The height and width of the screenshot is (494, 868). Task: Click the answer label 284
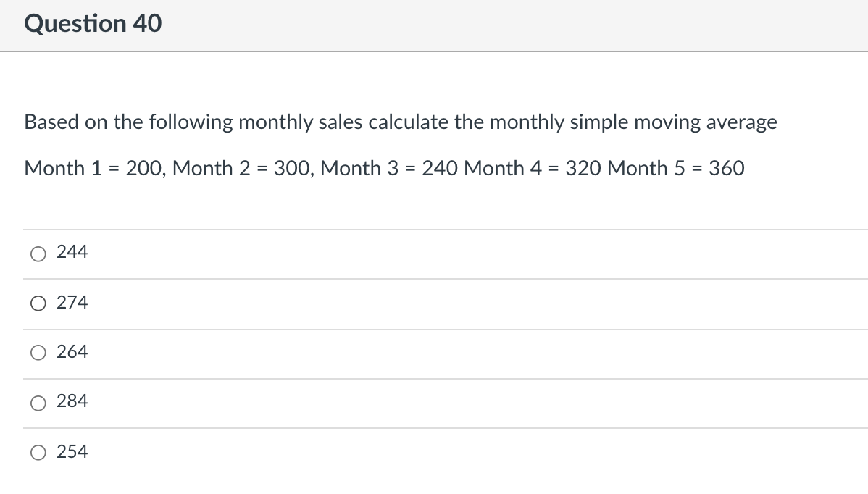(x=72, y=401)
